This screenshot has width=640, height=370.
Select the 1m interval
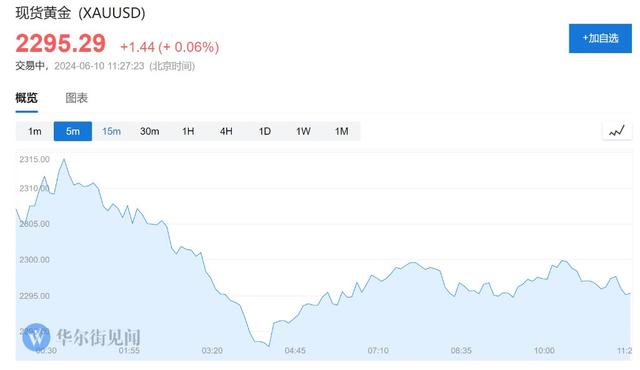click(35, 131)
